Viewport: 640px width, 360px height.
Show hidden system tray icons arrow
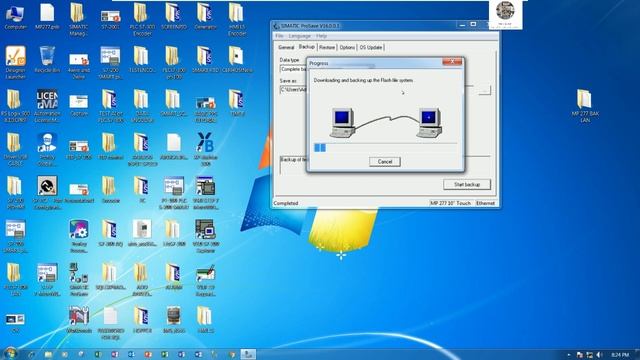coord(569,355)
